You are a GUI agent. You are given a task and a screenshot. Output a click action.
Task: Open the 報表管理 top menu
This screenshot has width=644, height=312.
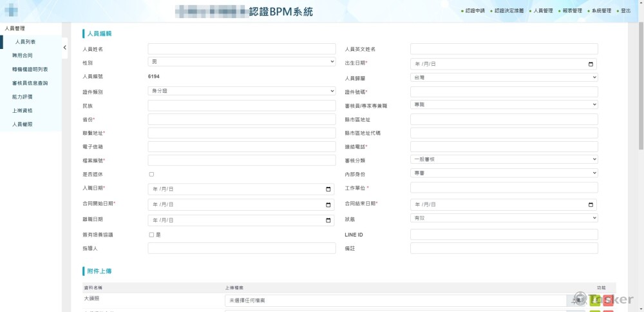571,11
